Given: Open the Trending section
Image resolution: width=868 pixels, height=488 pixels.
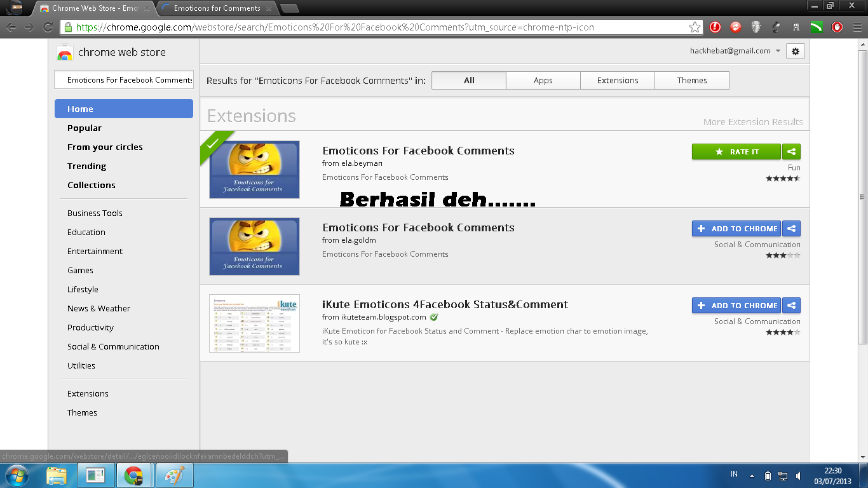Looking at the screenshot, I should pyautogui.click(x=86, y=166).
